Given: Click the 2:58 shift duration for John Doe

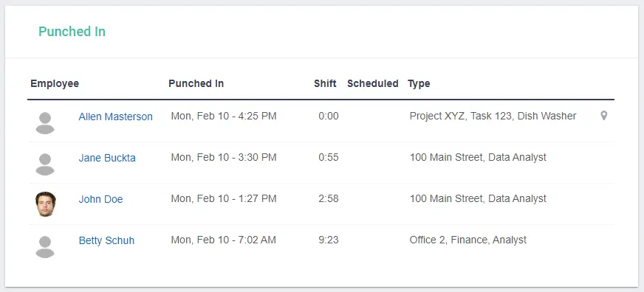Looking at the screenshot, I should (329, 199).
